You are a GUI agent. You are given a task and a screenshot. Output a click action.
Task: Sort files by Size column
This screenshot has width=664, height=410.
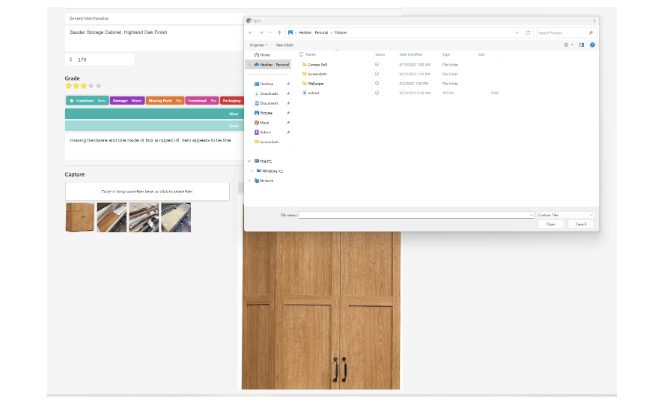[481, 55]
